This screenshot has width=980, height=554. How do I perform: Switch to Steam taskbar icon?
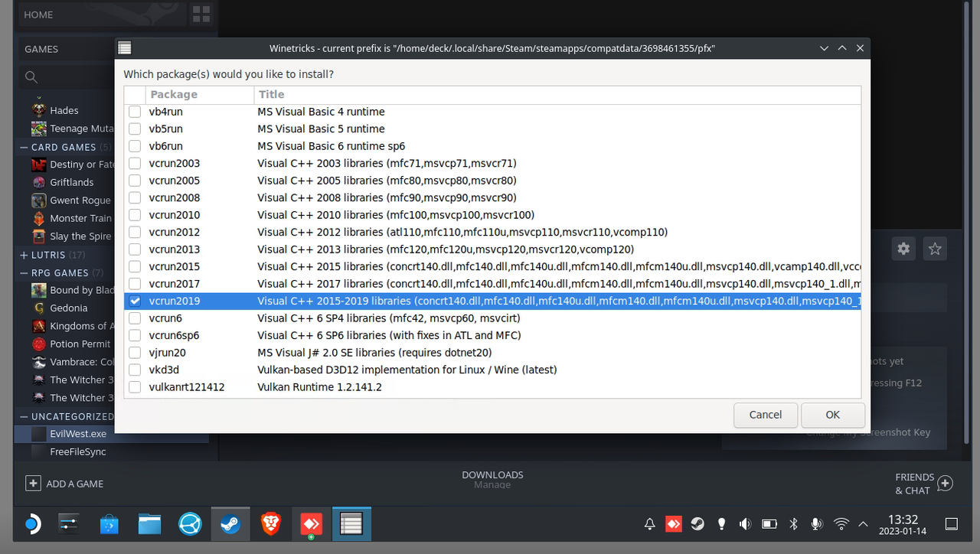(x=230, y=524)
